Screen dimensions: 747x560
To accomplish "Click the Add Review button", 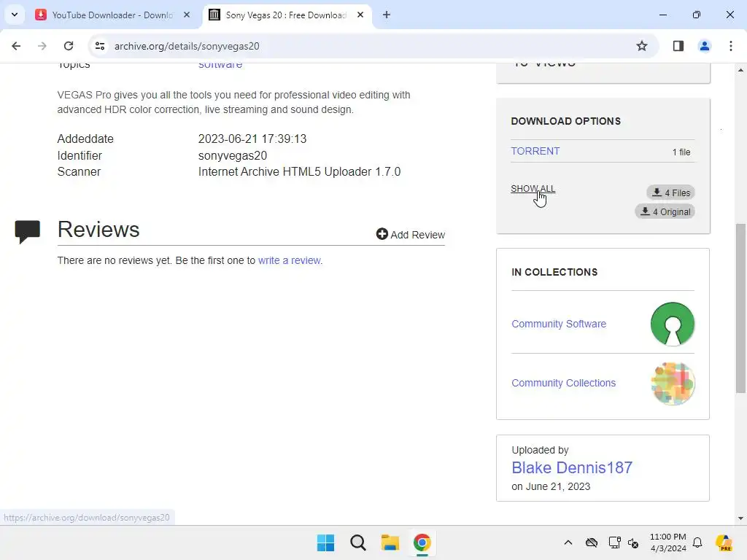I will pos(410,234).
